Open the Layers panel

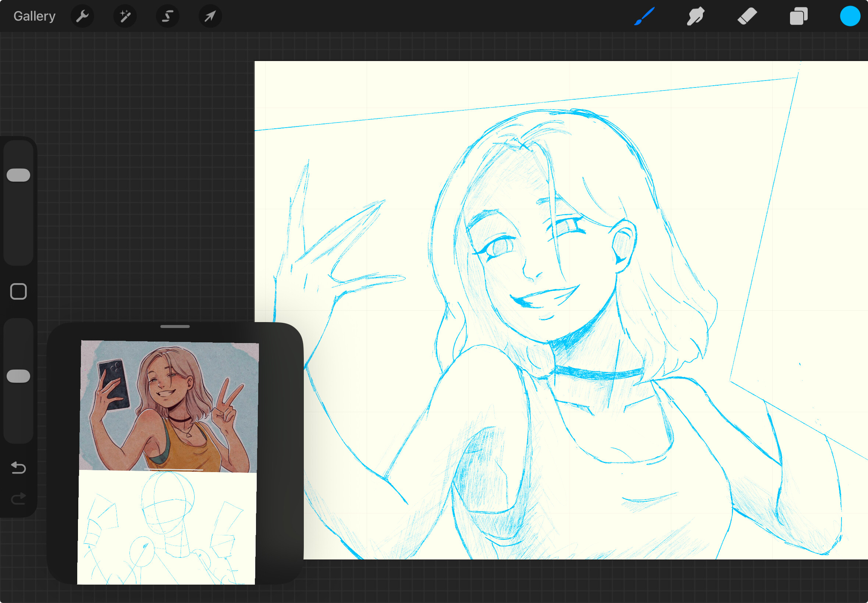pos(798,16)
